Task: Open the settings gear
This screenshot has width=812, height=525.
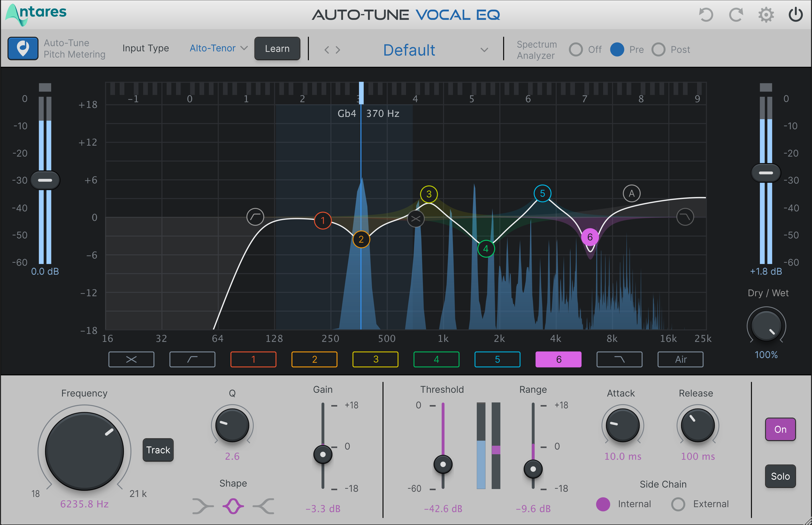Action: [766, 15]
